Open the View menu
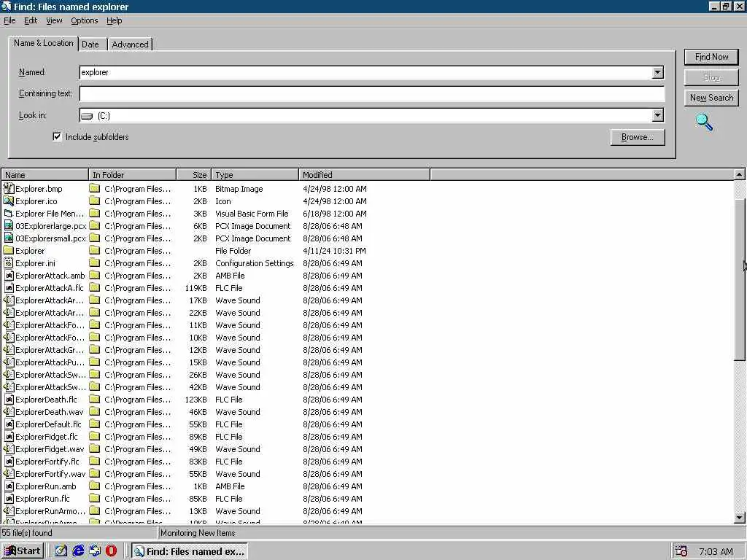The width and height of the screenshot is (747, 560). point(54,20)
